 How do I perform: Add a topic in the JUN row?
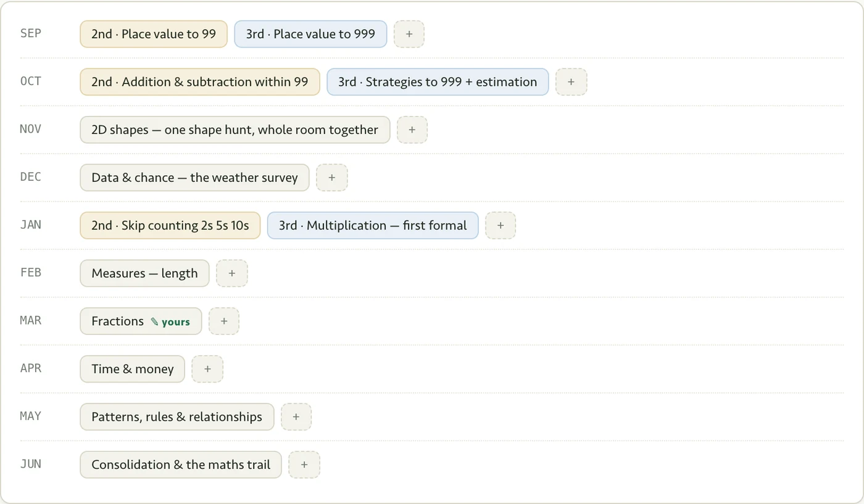304,465
